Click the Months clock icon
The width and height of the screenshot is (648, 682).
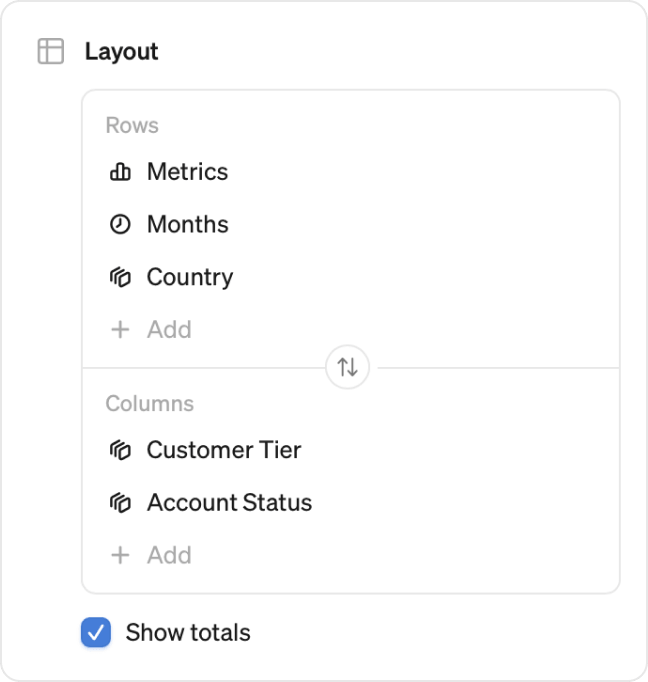pyautogui.click(x=120, y=224)
